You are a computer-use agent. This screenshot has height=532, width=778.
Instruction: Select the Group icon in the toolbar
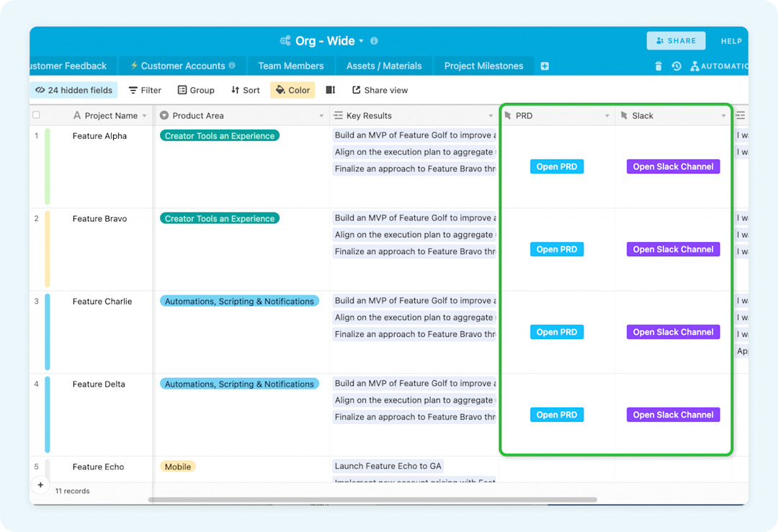tap(182, 90)
